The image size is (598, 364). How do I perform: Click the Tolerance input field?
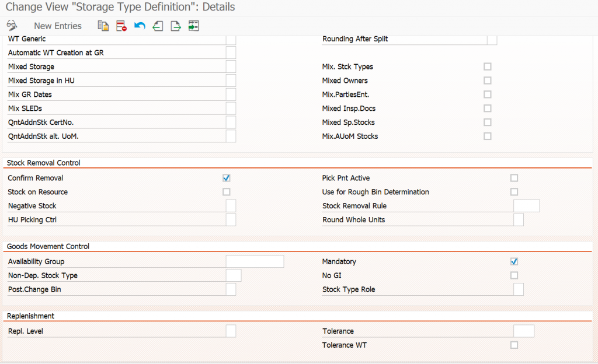(524, 331)
